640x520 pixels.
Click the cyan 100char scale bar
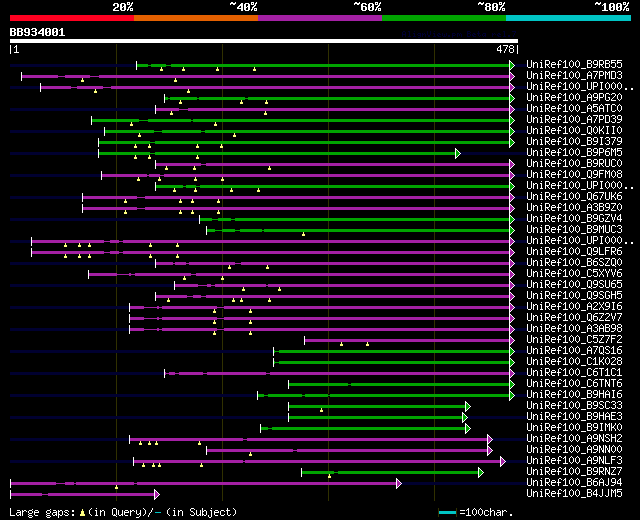pyautogui.click(x=447, y=512)
